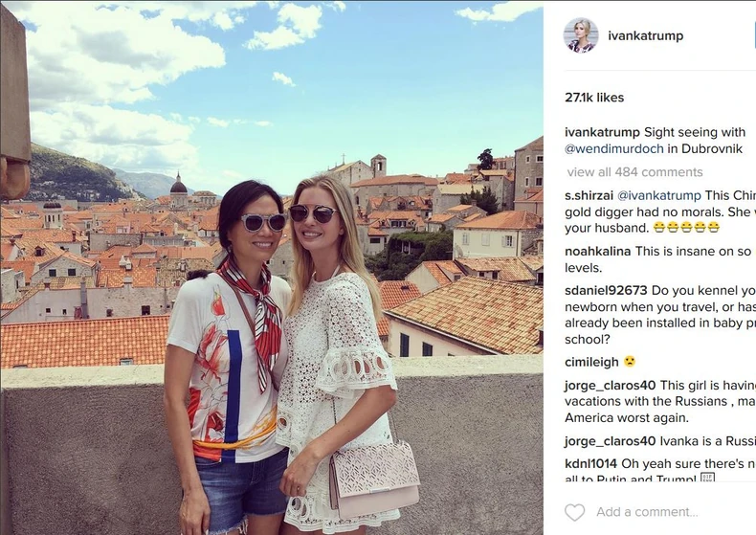Viewport: 756px width, 535px height.
Task: Click ivankatrump name in the caption
Action: 602,132
